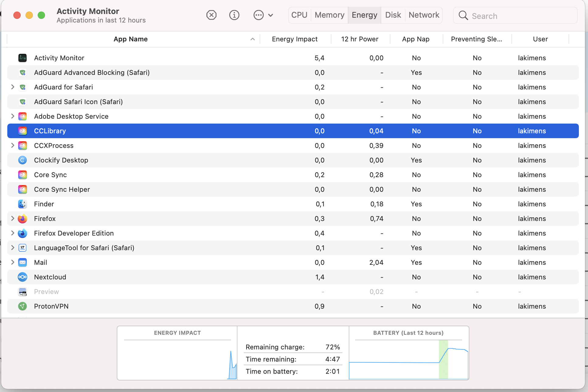Expand the CCXProcess process group
The image size is (588, 392).
(12, 145)
